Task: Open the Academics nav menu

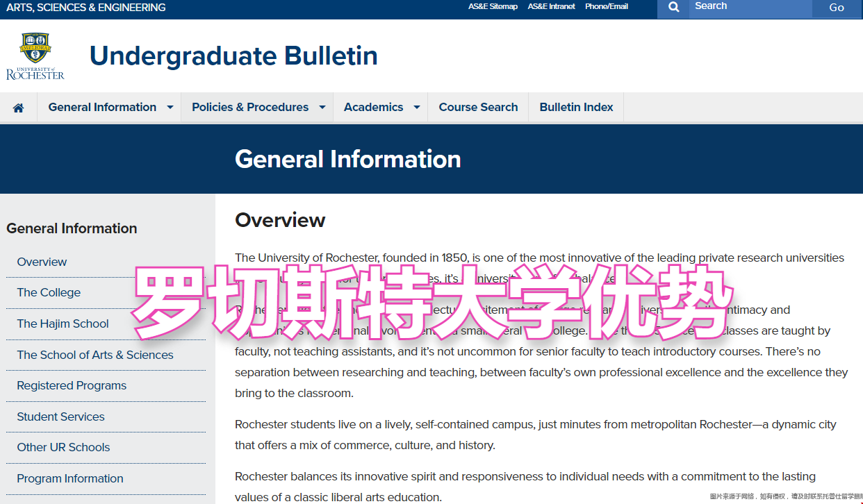Action: click(x=373, y=107)
